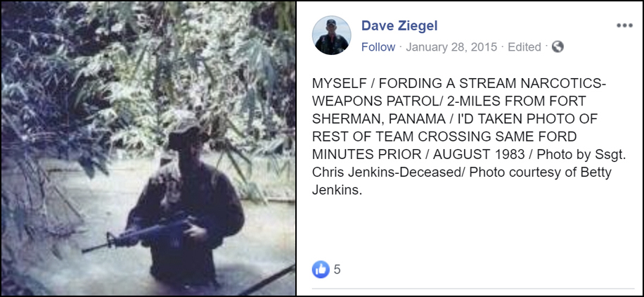Click the final word 'Jenkins.' in the caption

(337, 190)
